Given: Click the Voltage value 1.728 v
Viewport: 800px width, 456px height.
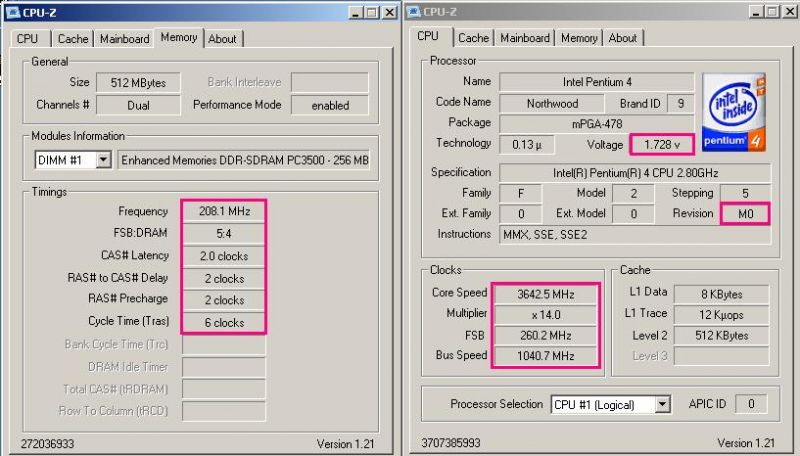Looking at the screenshot, I should tap(662, 144).
